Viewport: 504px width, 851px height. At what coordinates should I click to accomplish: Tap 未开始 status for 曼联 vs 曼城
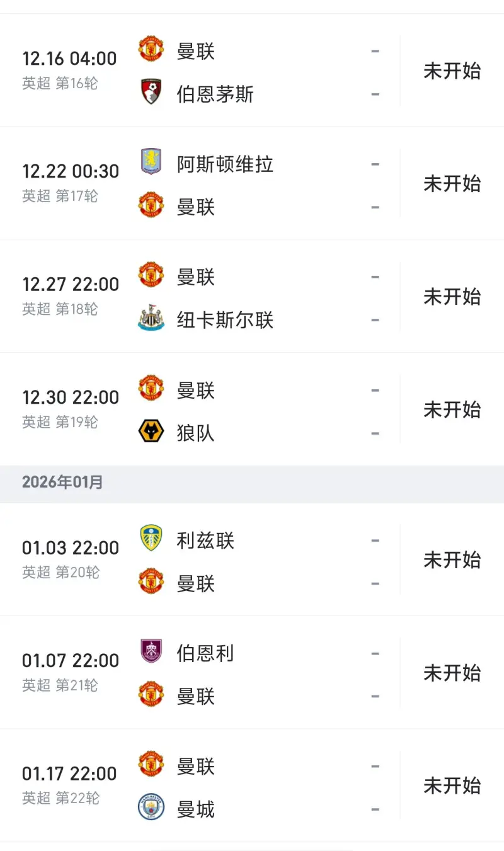click(x=452, y=786)
